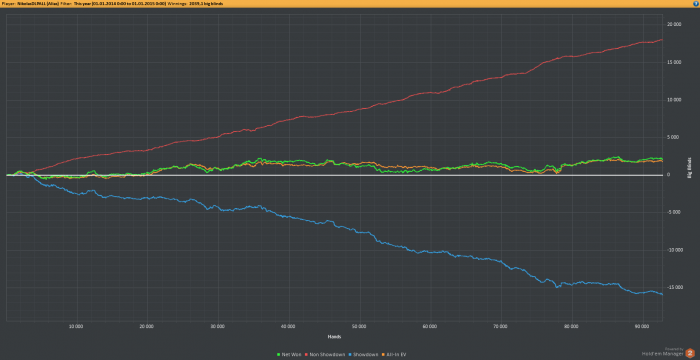Screen dimensions: 700x360
Task: Click the 30 000 x-axis value
Action: (x=218, y=327)
